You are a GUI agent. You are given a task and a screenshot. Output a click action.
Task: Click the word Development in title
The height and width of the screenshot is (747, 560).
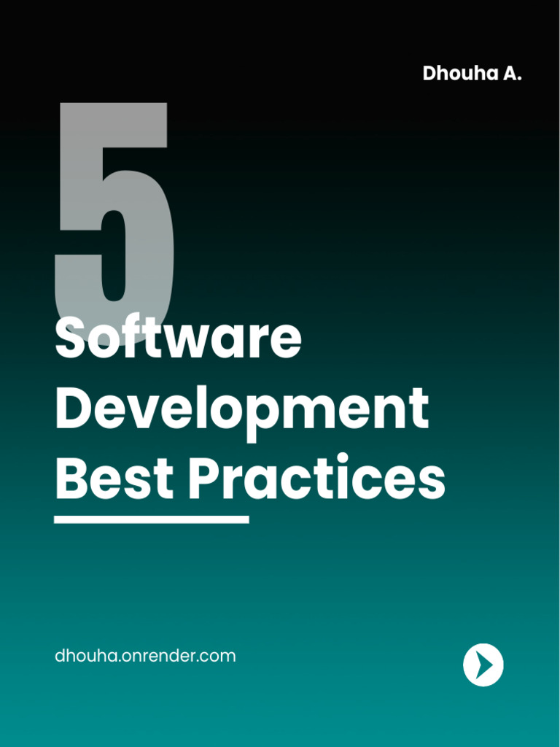pyautogui.click(x=242, y=413)
